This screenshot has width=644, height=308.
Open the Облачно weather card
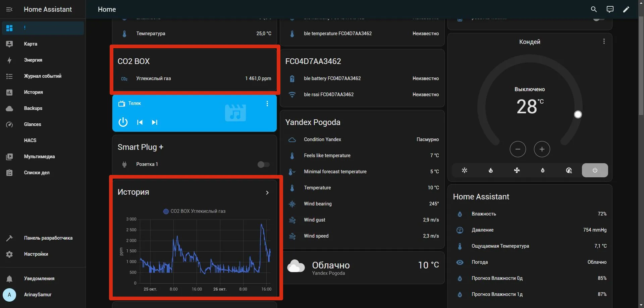click(x=362, y=268)
